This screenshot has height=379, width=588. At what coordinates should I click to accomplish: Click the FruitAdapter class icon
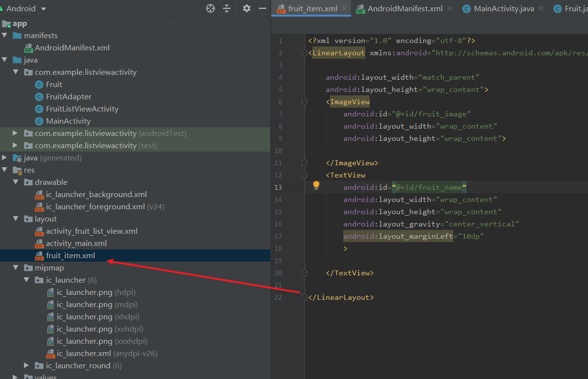(39, 97)
